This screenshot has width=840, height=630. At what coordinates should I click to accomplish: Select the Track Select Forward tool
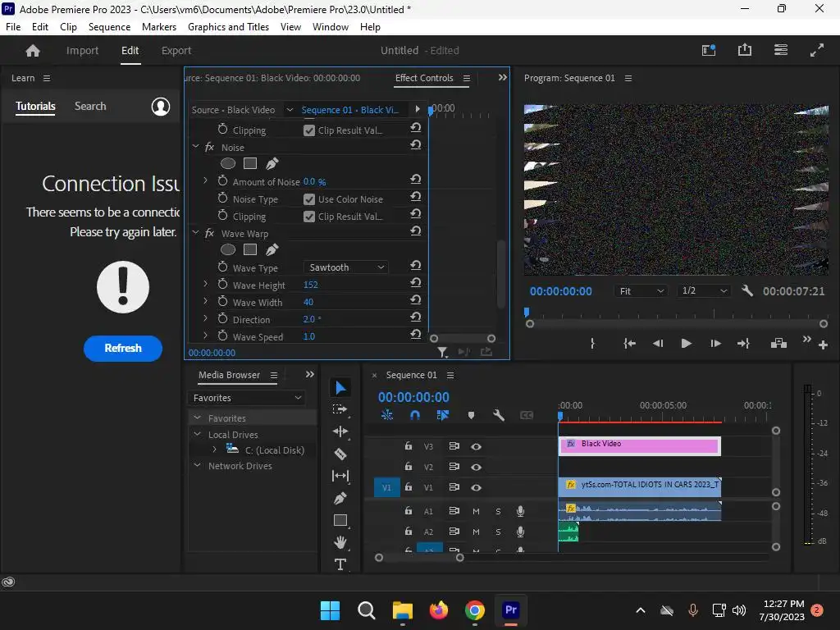(340, 409)
